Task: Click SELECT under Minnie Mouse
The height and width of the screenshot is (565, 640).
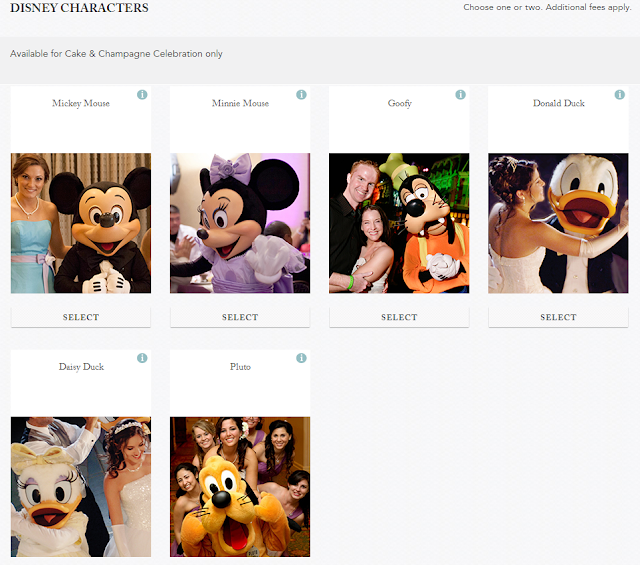Action: (240, 317)
